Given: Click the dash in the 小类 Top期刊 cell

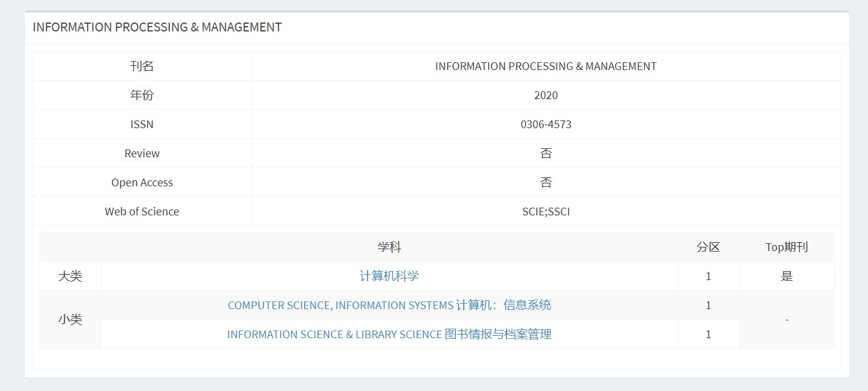Looking at the screenshot, I should click(x=787, y=320).
